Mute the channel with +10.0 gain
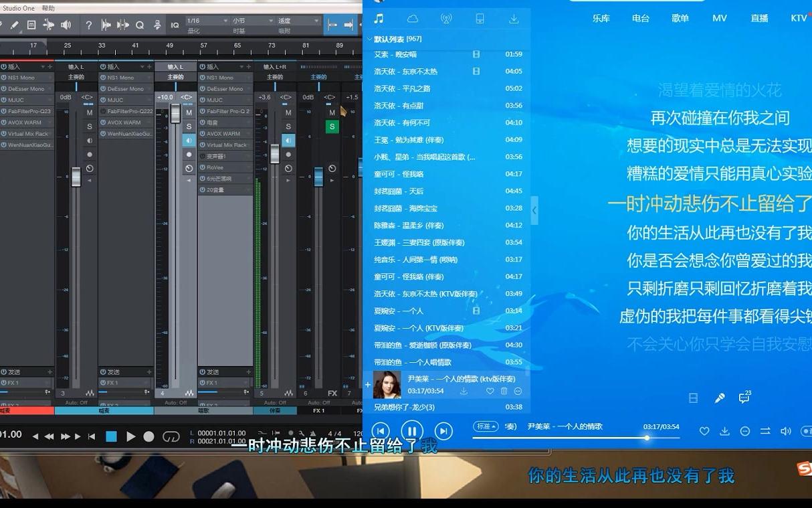This screenshot has height=508, width=812. [189, 112]
